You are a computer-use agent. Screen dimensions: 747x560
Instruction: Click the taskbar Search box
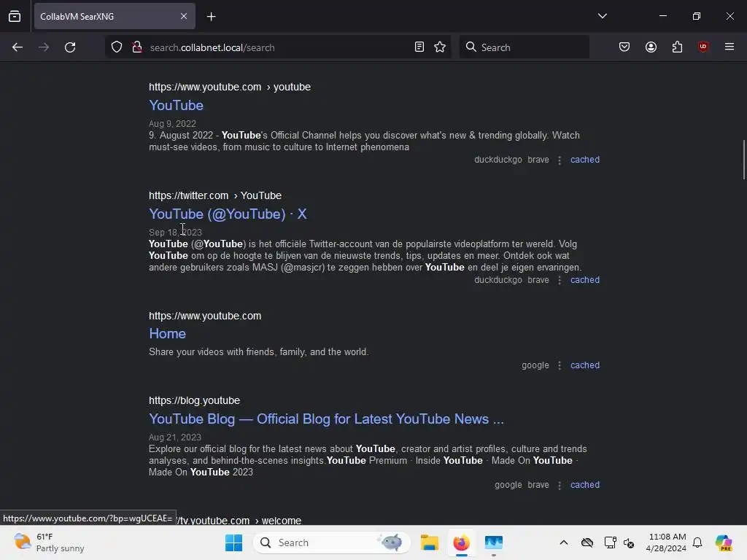pos(332,542)
